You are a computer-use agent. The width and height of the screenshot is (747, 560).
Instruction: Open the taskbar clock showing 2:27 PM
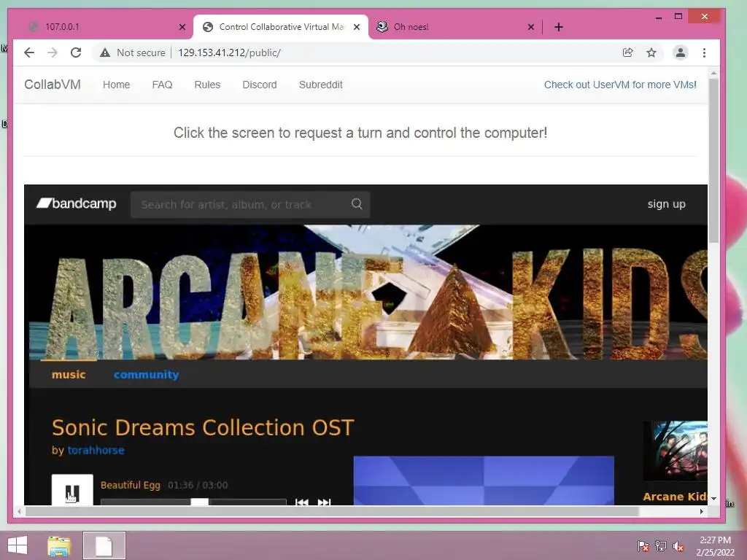[715, 546]
